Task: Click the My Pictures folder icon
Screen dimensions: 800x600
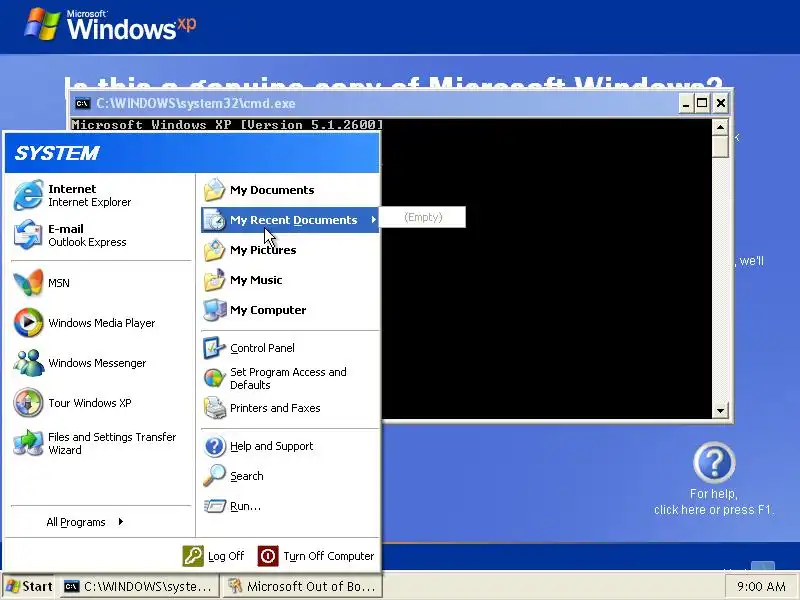Action: 215,250
